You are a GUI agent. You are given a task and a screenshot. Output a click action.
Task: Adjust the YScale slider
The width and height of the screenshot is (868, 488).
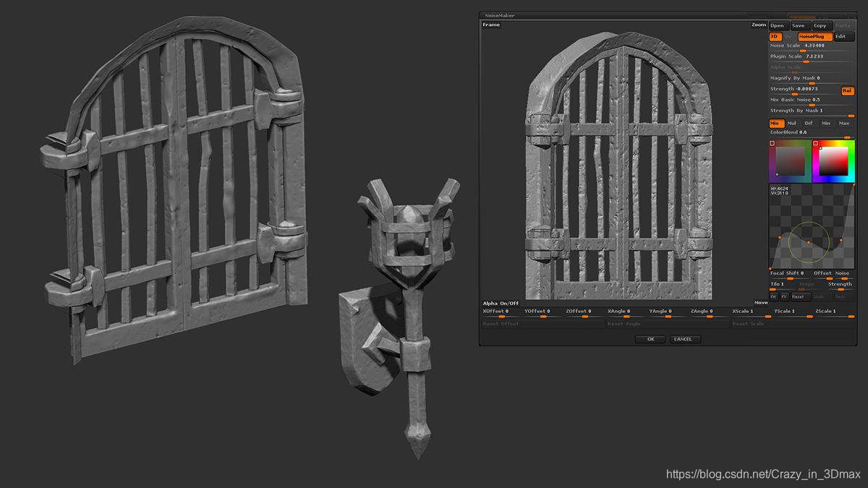click(x=793, y=313)
